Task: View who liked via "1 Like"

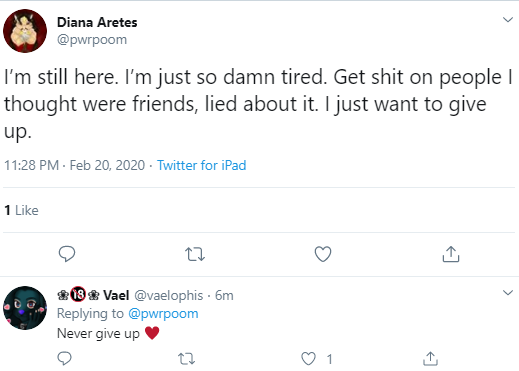Action: 21,210
